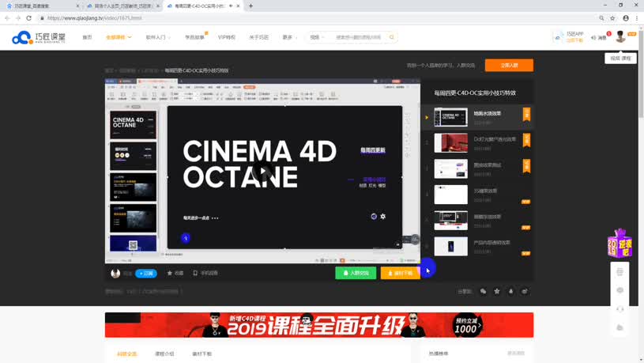The image size is (644, 363).
Task: Click the user avatar in header
Action: click(620, 36)
